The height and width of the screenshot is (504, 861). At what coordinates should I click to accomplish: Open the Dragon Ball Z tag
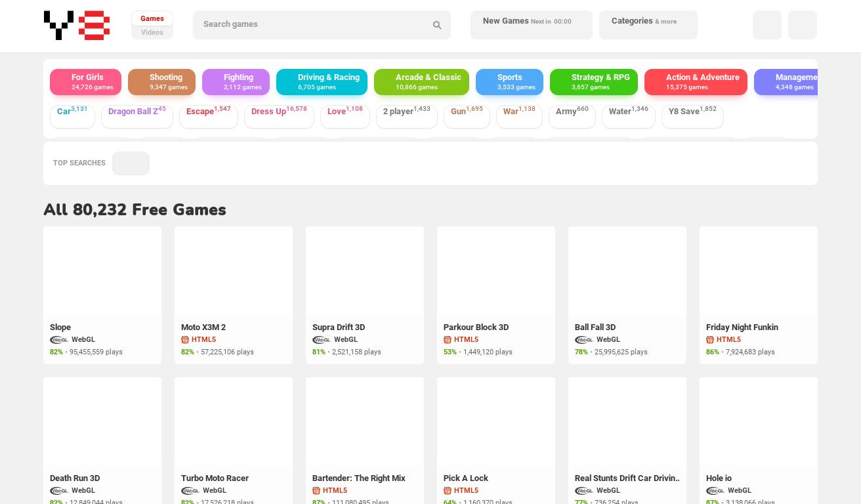click(136, 112)
